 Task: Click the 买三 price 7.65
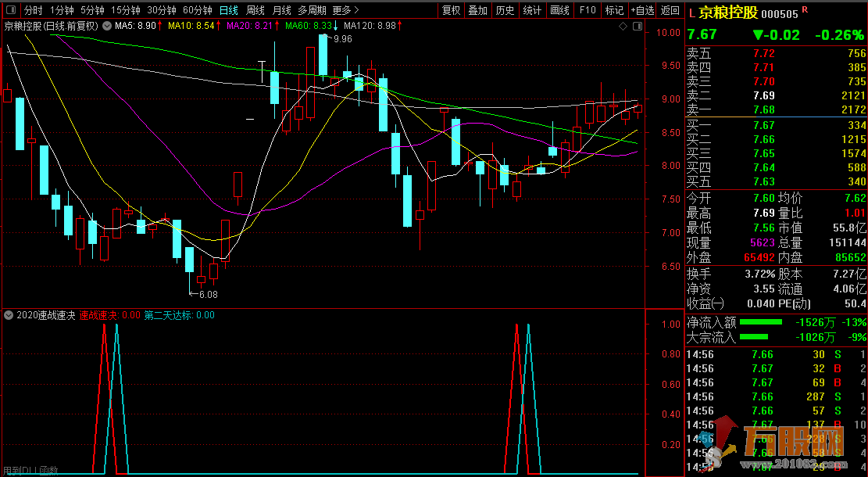[x=764, y=153]
